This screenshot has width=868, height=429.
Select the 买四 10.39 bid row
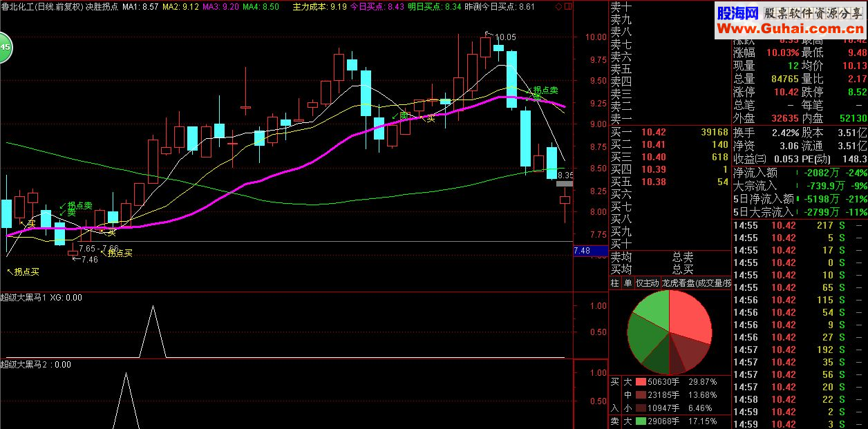(670, 169)
